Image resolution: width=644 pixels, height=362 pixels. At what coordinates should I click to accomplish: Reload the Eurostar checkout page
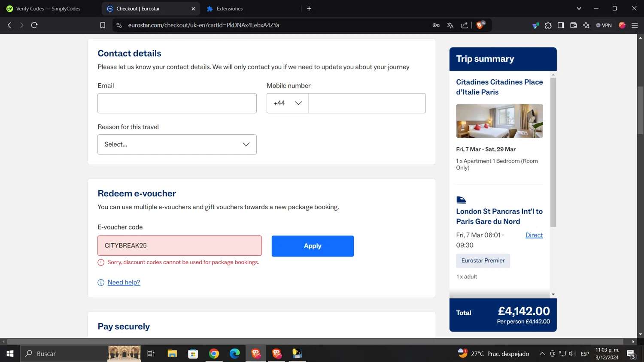click(34, 25)
